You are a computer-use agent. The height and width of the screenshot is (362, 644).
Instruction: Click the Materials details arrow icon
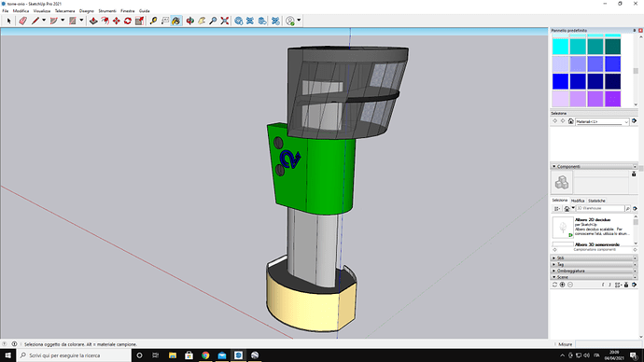click(x=634, y=121)
